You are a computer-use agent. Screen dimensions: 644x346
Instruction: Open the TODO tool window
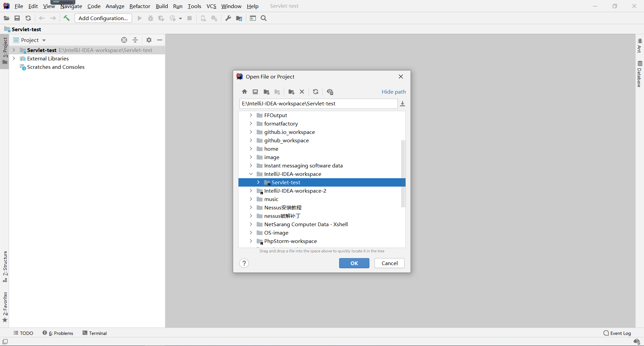click(23, 333)
